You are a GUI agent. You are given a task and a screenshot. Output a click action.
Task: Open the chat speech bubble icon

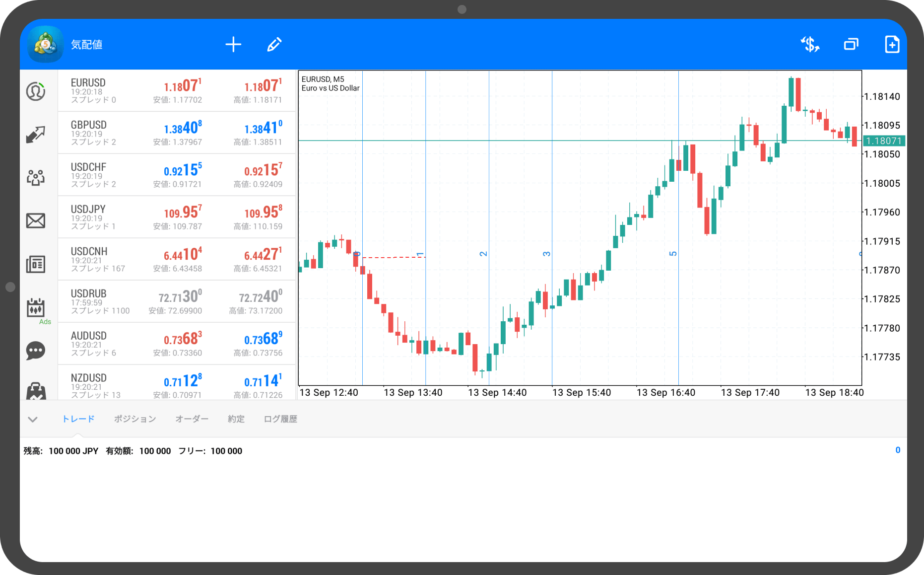pyautogui.click(x=36, y=351)
